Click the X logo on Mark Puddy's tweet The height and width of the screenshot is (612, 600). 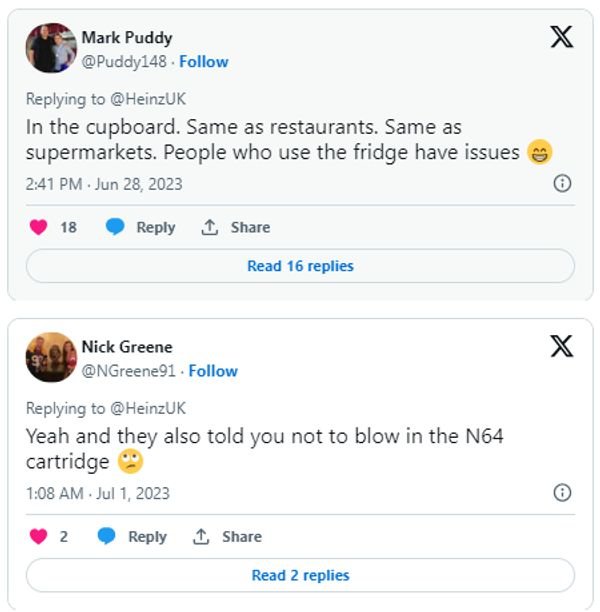click(562, 38)
